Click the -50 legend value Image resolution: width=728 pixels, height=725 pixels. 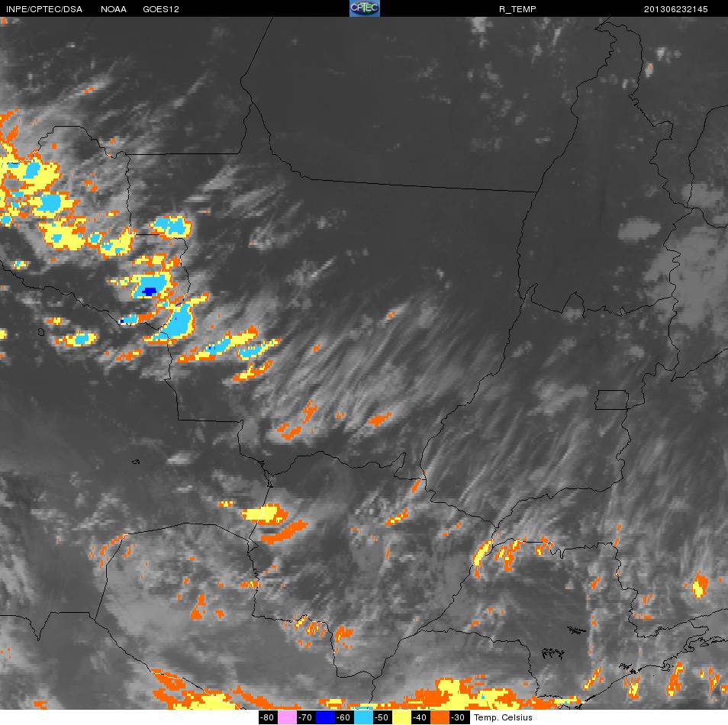coord(382,717)
